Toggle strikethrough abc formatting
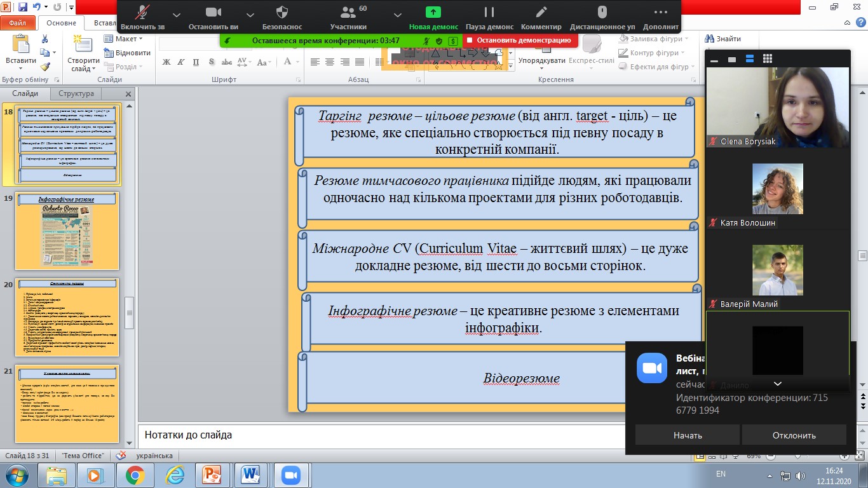This screenshot has height=488, width=868. (226, 62)
